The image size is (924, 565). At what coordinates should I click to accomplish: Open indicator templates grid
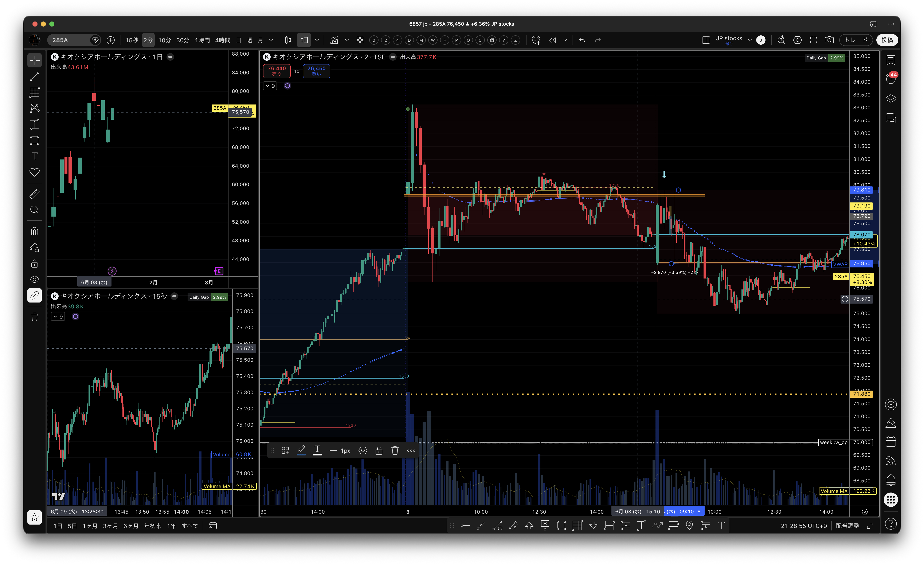[x=360, y=40]
